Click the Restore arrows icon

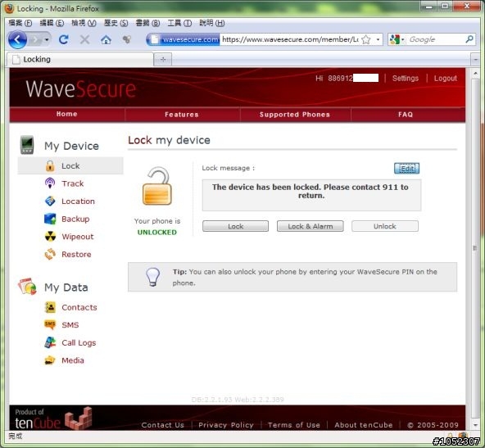50,254
